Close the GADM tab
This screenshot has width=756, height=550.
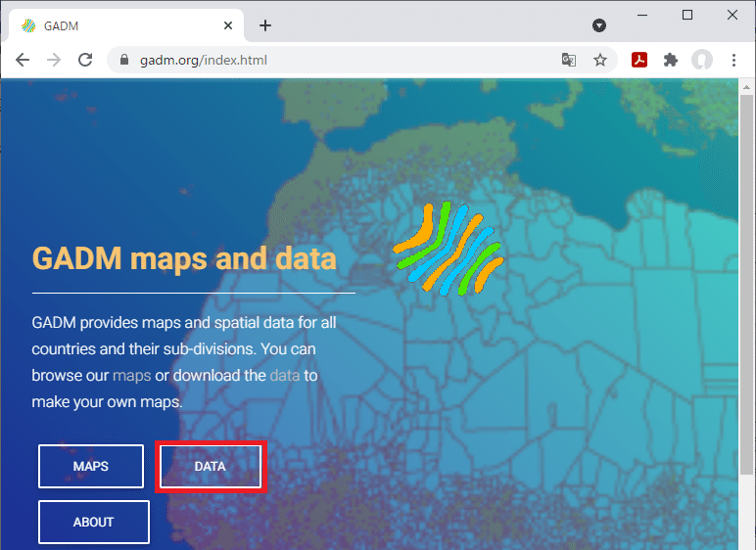[x=228, y=25]
